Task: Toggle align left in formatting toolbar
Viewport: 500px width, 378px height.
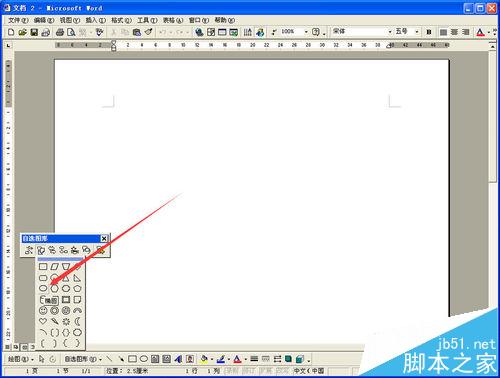Action: coord(443,32)
